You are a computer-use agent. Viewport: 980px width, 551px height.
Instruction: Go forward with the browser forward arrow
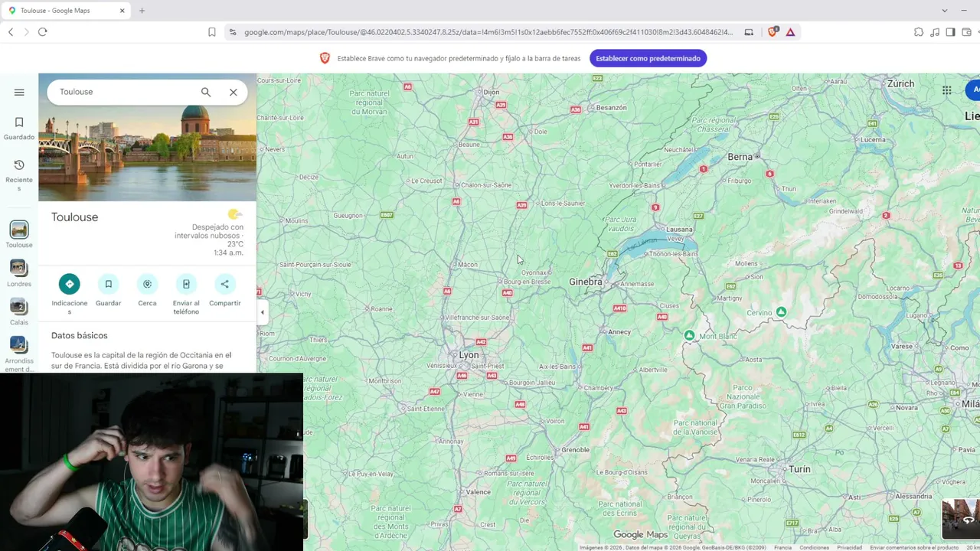(26, 32)
